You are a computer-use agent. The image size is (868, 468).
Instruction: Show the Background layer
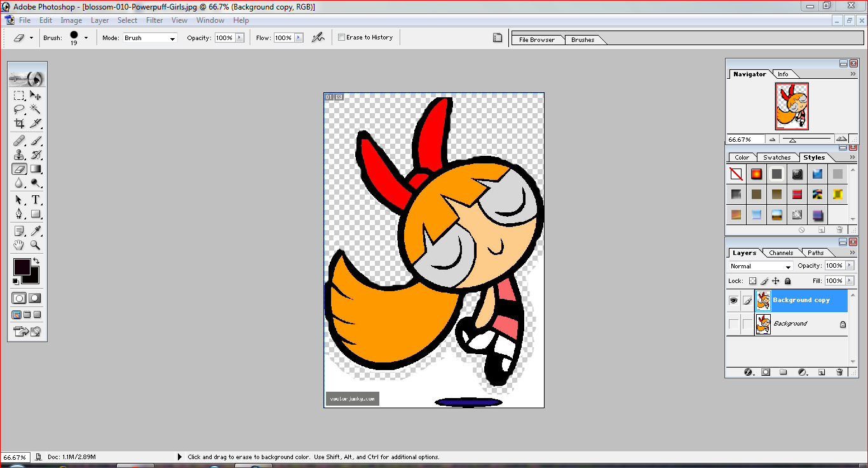pos(733,324)
